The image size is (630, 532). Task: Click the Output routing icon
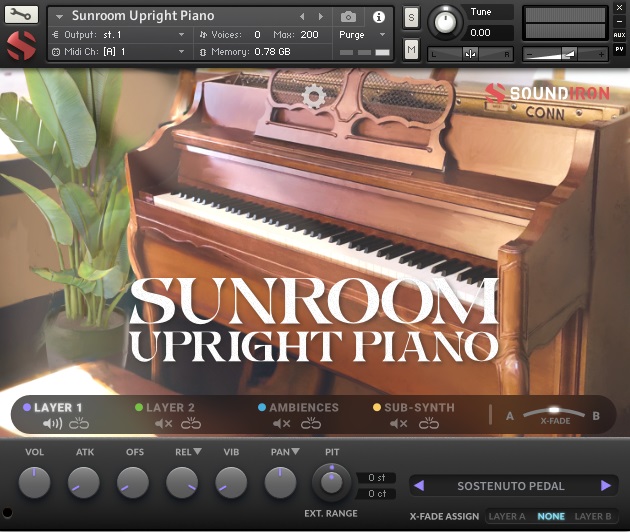[55, 35]
